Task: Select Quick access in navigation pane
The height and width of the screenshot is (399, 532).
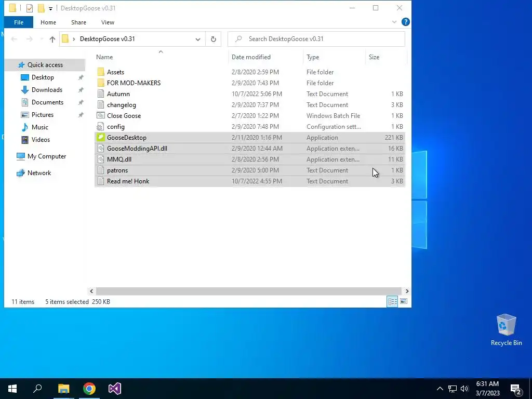Action: click(x=45, y=65)
